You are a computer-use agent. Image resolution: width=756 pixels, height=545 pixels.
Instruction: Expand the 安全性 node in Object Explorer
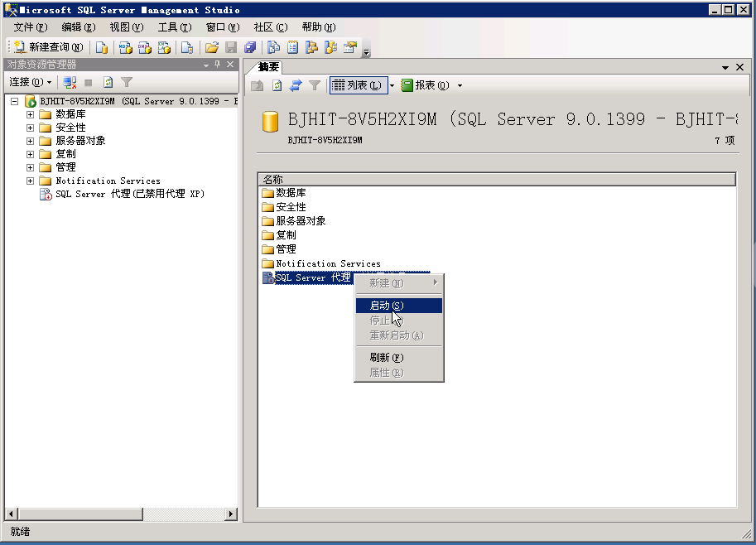pyautogui.click(x=30, y=128)
